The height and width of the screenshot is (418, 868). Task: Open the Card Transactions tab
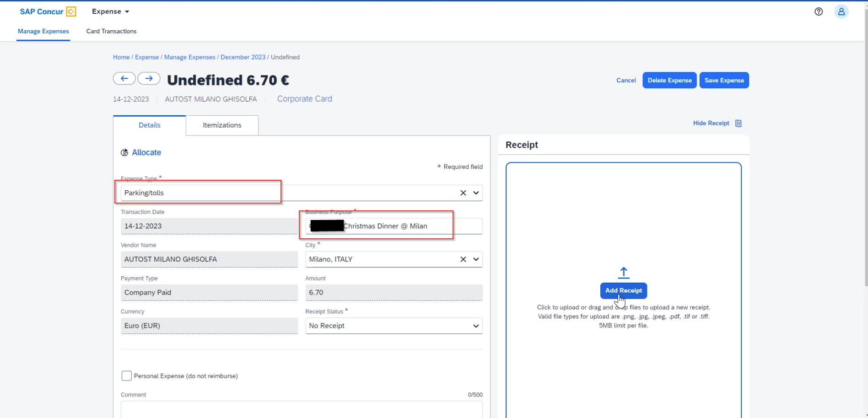[x=111, y=31]
